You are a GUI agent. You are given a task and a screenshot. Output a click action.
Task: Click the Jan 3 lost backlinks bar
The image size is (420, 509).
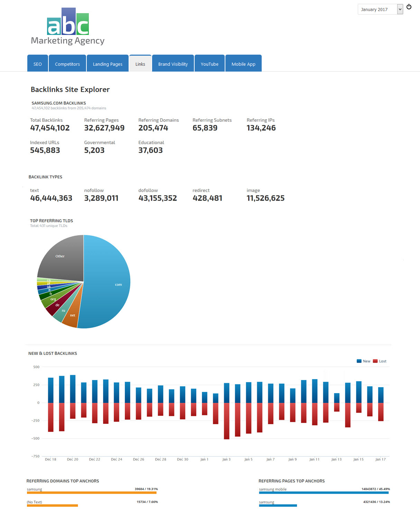tap(226, 421)
